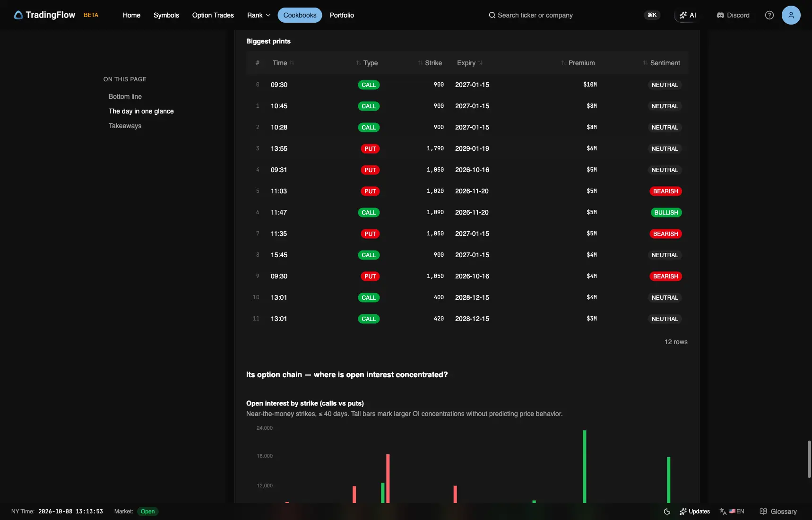The width and height of the screenshot is (812, 520).
Task: Jump to Bottom line section
Action: (125, 96)
